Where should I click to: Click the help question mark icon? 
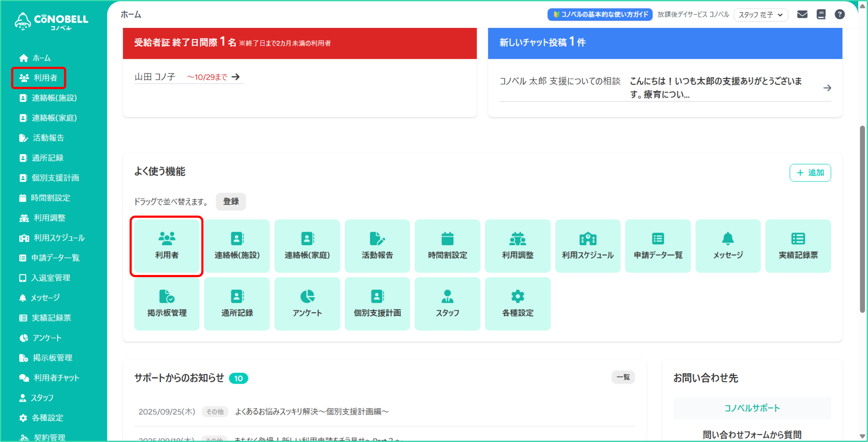tap(840, 14)
